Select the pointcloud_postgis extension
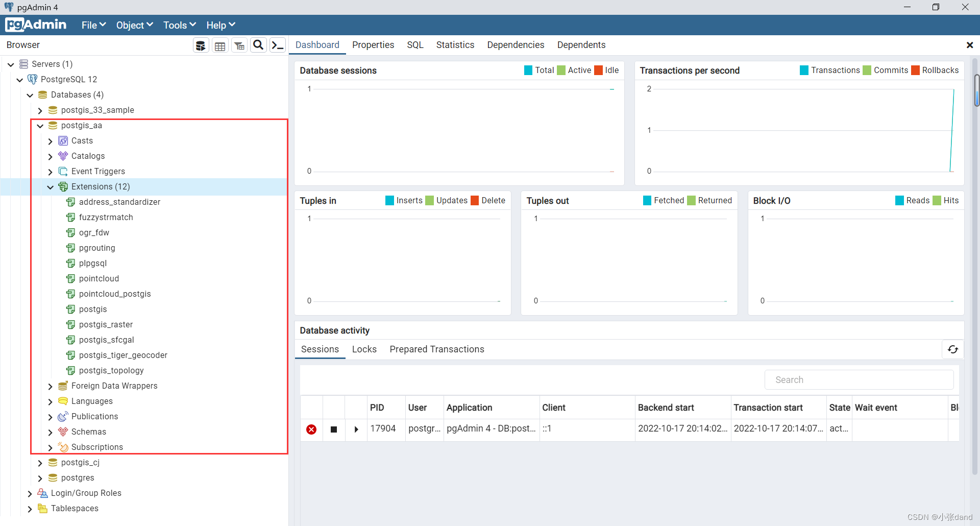This screenshot has width=980, height=526. [115, 294]
